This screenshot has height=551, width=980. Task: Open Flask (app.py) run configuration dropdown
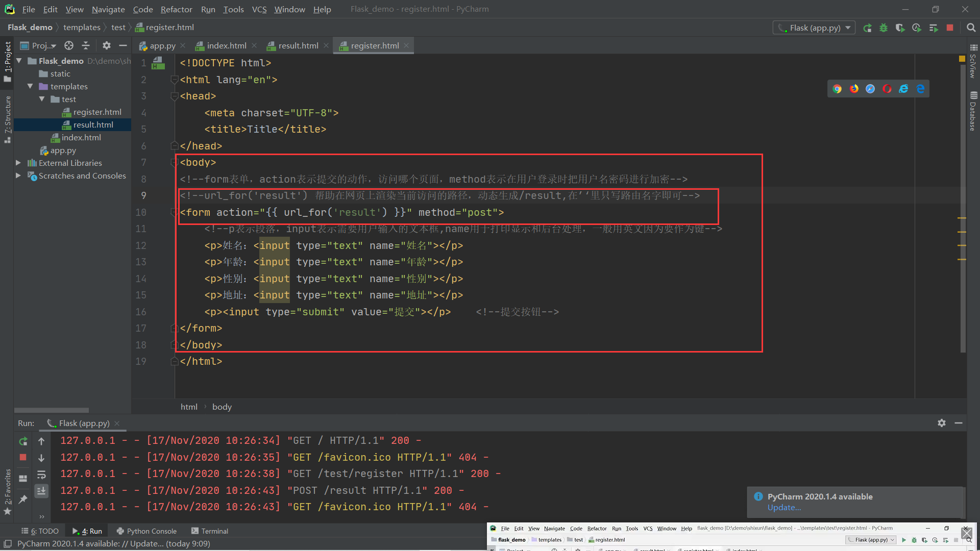814,28
